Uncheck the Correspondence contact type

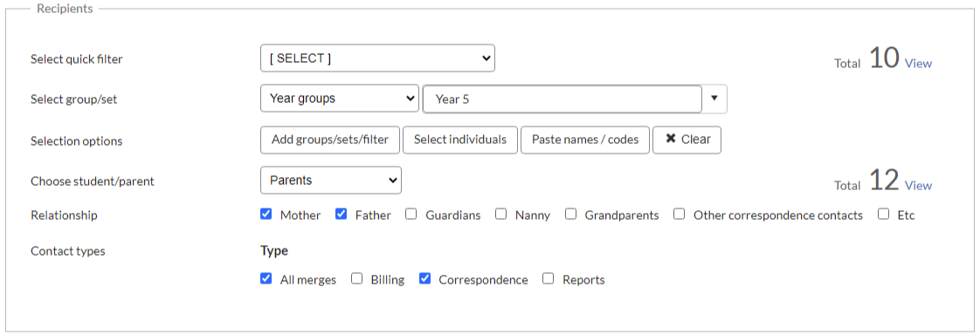click(425, 279)
